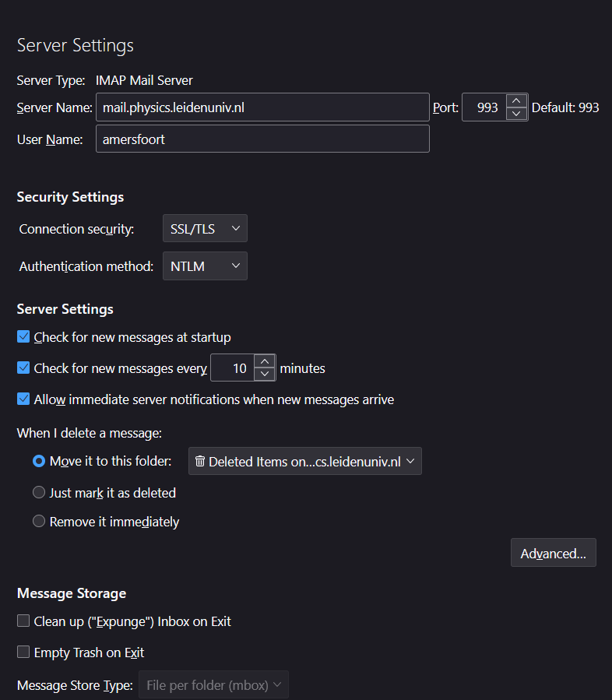
Task: Select Remove it immediately
Action: click(x=39, y=521)
